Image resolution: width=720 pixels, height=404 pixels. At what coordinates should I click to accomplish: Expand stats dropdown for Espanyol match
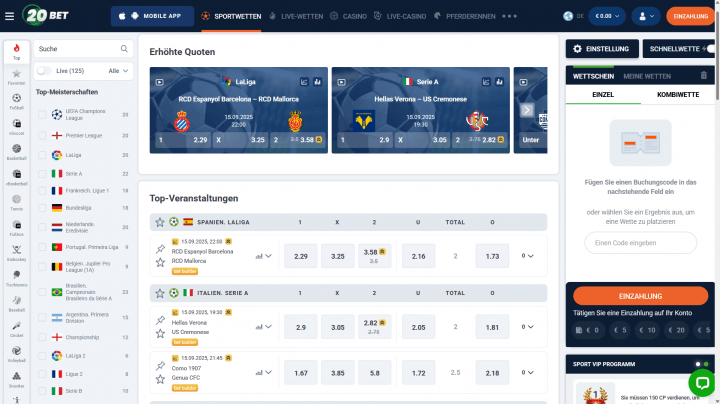pos(264,256)
